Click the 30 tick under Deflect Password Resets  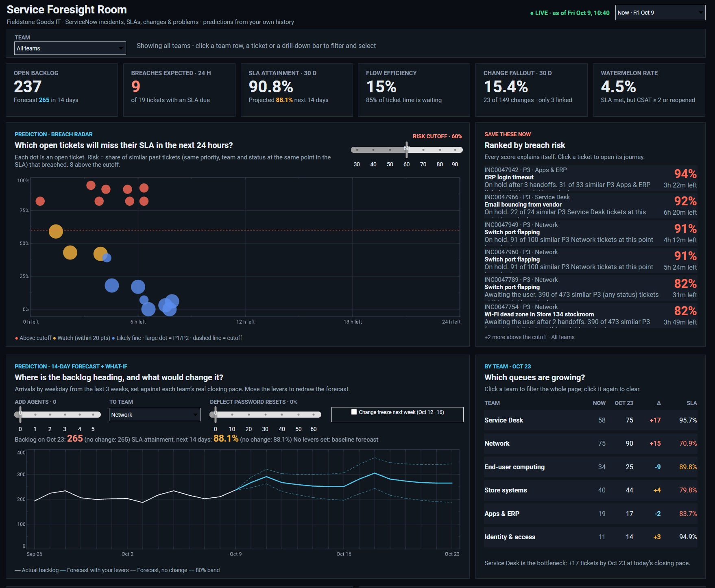(x=265, y=429)
